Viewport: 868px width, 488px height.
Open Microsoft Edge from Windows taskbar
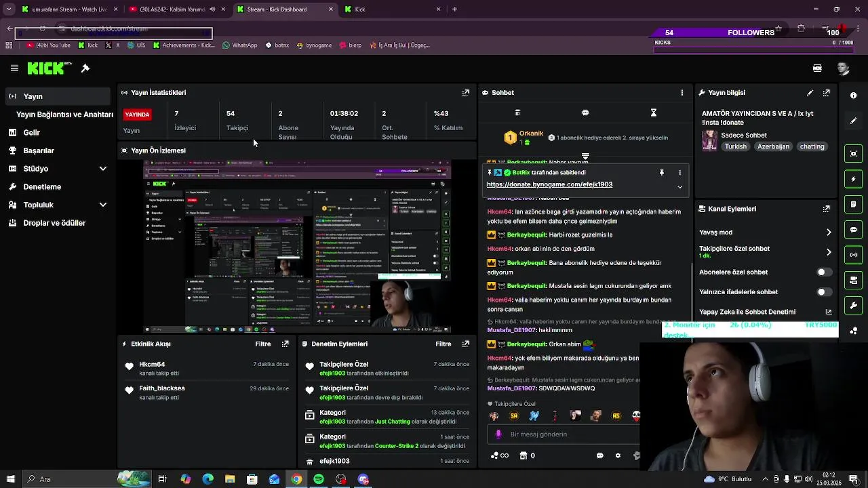[208, 479]
